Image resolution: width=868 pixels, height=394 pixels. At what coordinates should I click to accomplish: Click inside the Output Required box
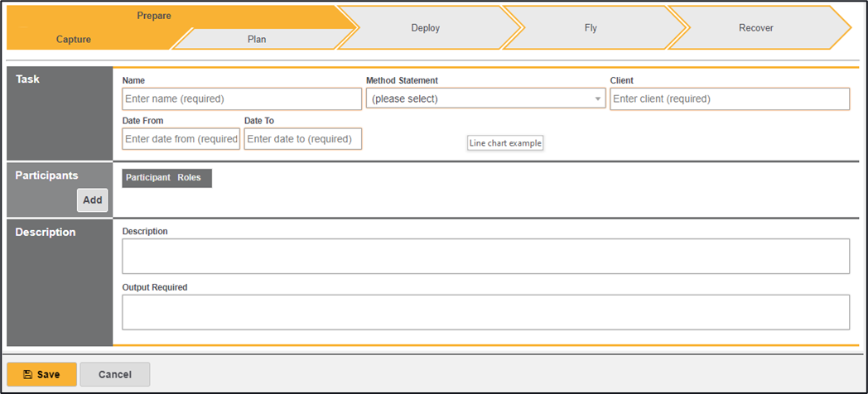485,312
